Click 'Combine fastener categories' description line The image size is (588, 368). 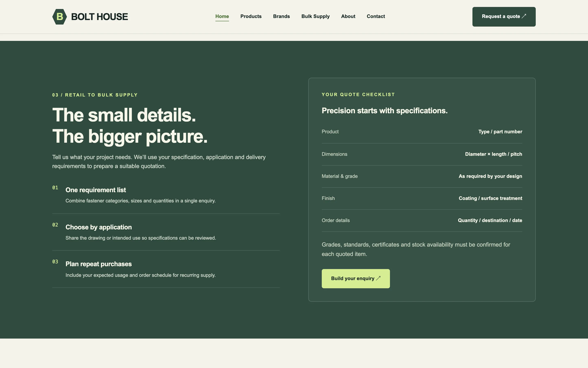point(141,201)
